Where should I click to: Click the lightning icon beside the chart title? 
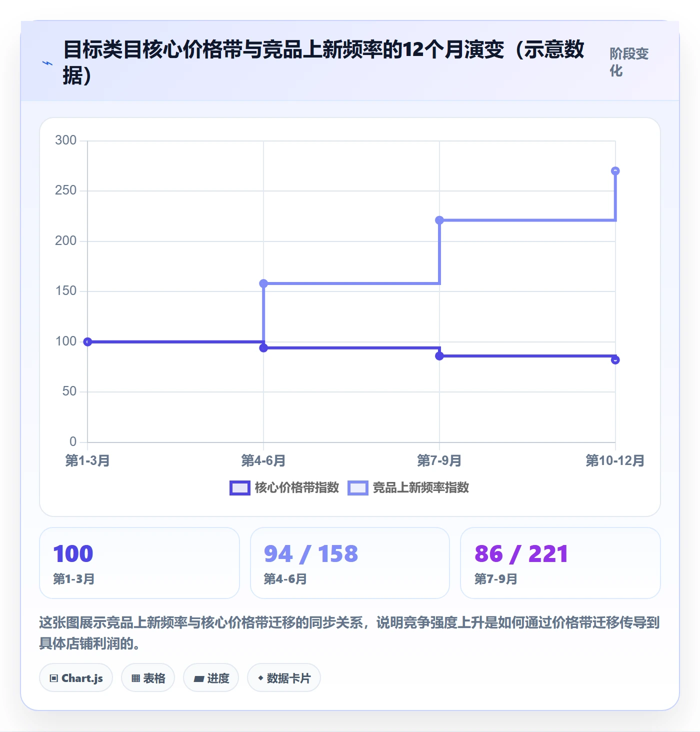[47, 63]
